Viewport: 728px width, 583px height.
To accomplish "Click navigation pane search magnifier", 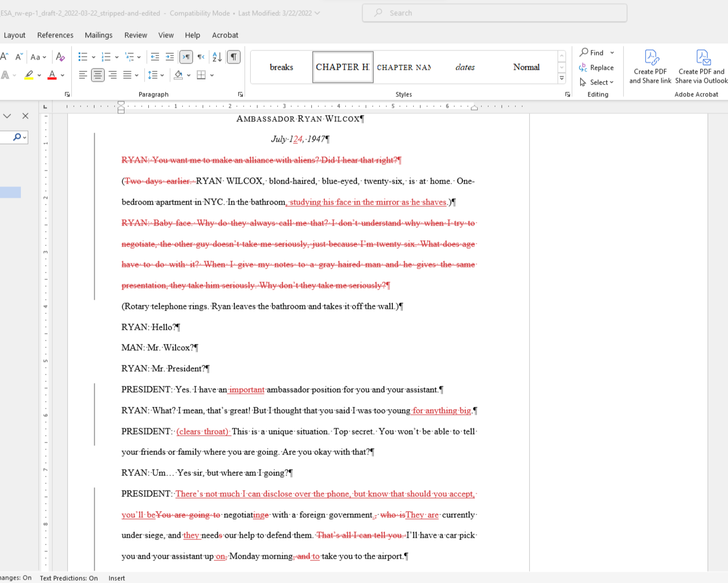I will 17,137.
